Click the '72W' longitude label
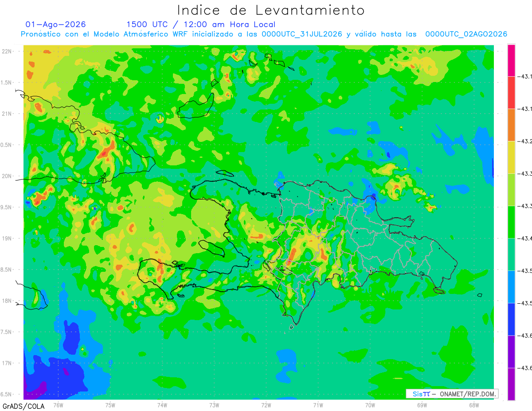The height and width of the screenshot is (411, 532). click(266, 405)
